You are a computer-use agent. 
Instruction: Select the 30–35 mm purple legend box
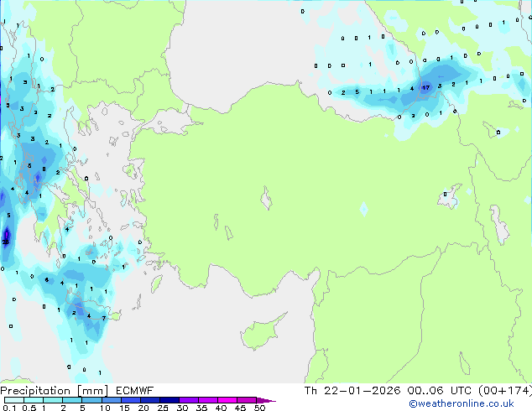pos(188,400)
